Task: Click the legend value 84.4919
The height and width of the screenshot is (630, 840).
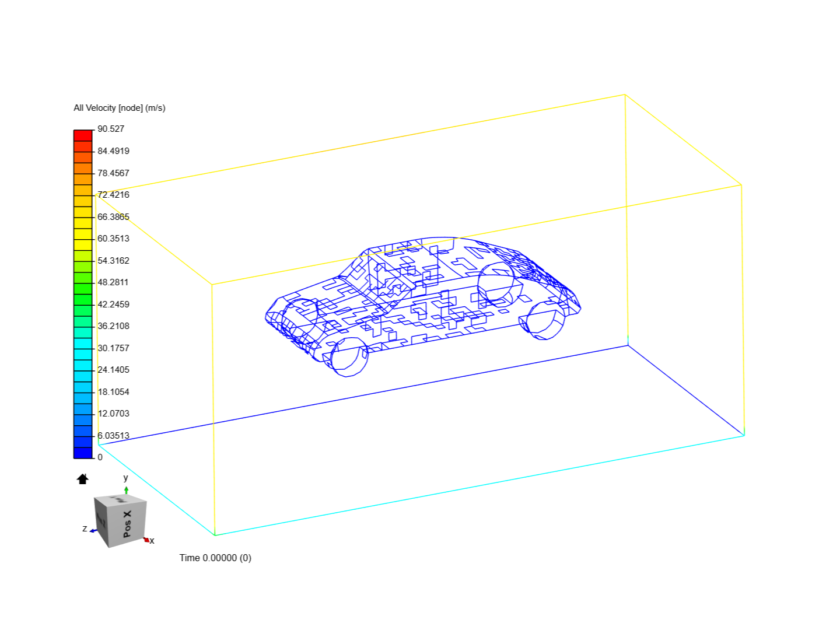Action: coord(113,151)
